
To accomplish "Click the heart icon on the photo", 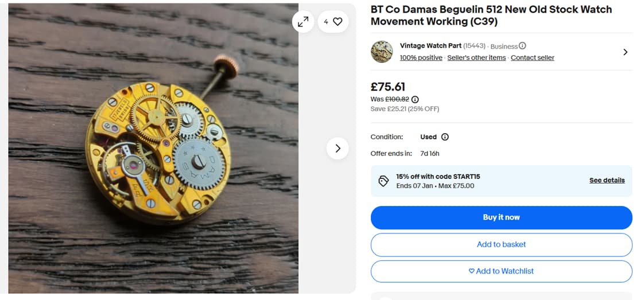I will (x=337, y=22).
